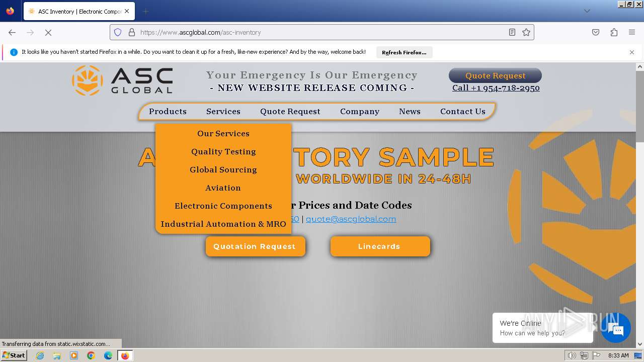Open the Firefox application menu

632,32
